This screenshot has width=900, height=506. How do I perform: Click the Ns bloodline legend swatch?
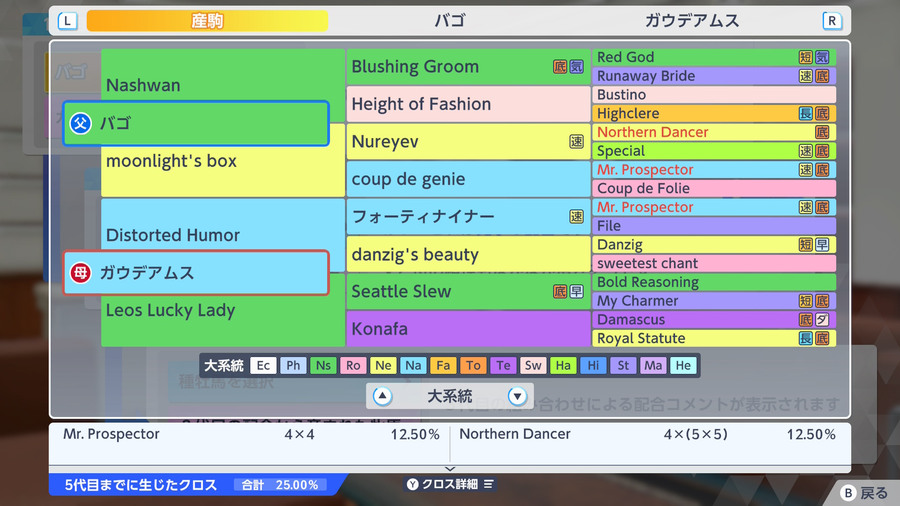[x=323, y=365]
